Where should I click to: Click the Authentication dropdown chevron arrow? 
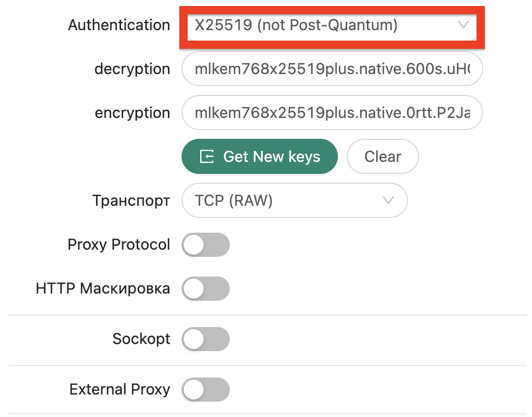(463, 25)
